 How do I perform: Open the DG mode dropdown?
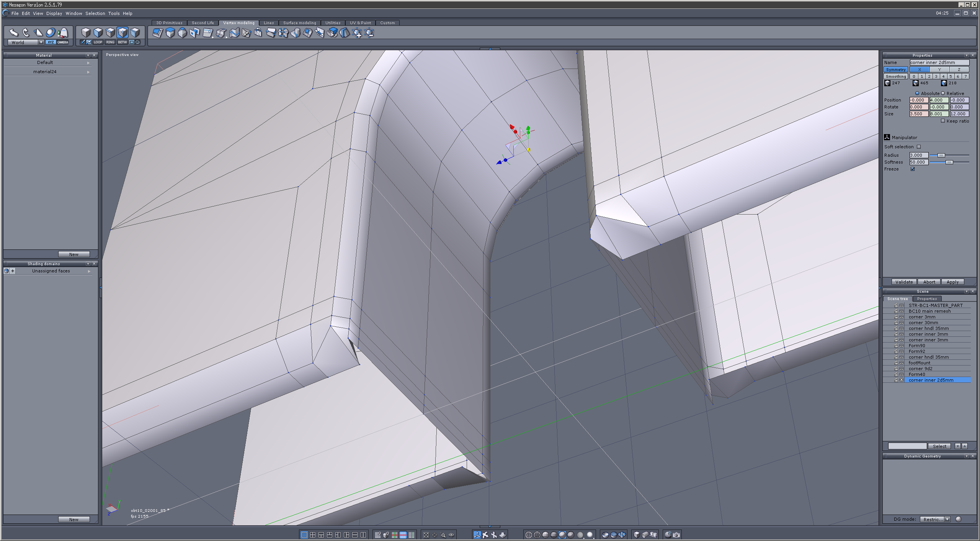pyautogui.click(x=947, y=520)
